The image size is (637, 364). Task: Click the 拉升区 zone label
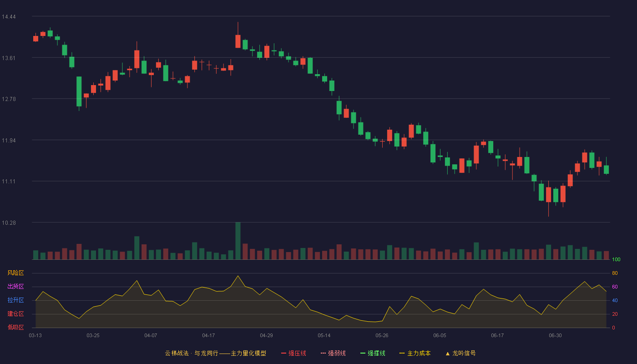(15, 300)
